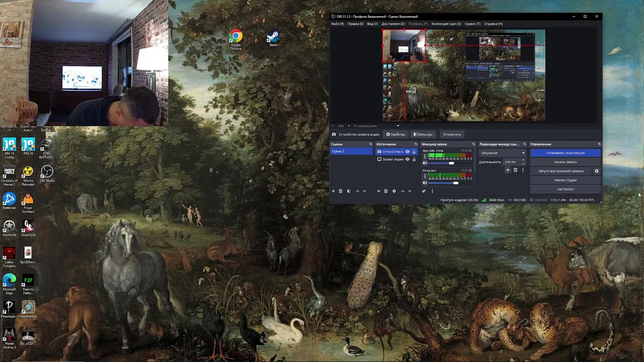Open Steam desktop shortcut

coord(273,39)
